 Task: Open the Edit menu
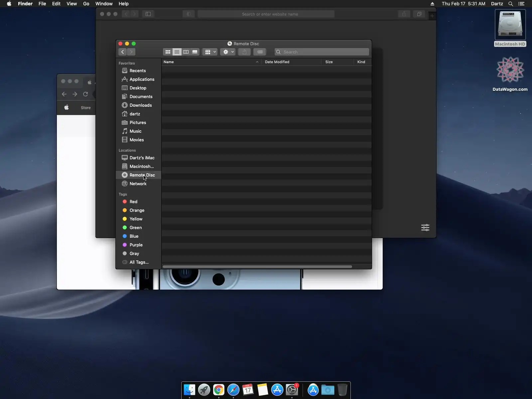[56, 4]
